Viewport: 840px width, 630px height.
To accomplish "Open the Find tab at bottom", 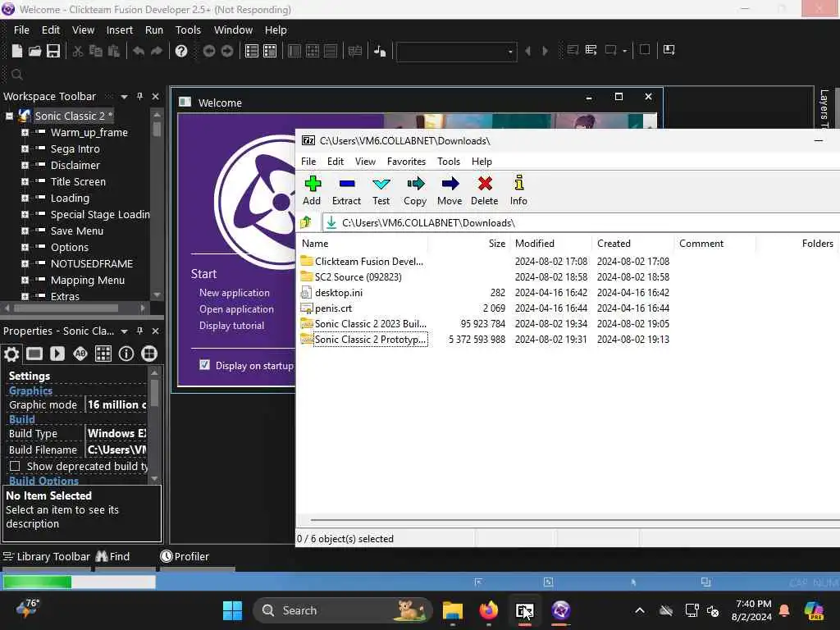I will click(x=113, y=557).
